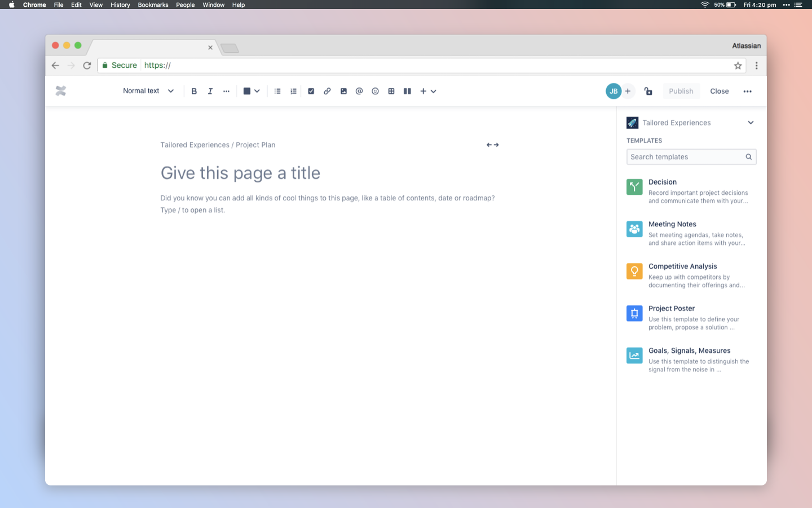812x508 pixels.
Task: Choose the Project Poster template
Action: [691, 317]
